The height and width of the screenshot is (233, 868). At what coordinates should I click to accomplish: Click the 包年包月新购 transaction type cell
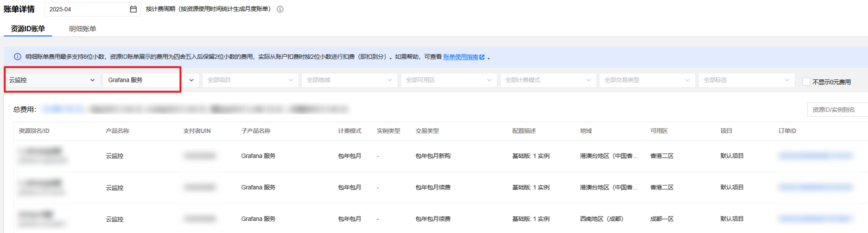(x=433, y=156)
